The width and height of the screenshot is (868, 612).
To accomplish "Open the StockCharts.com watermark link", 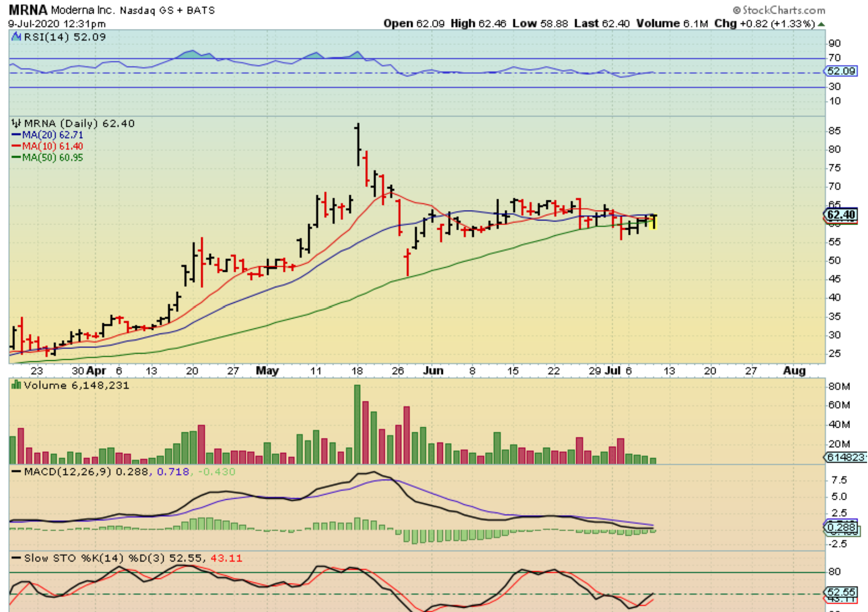I will tap(783, 10).
